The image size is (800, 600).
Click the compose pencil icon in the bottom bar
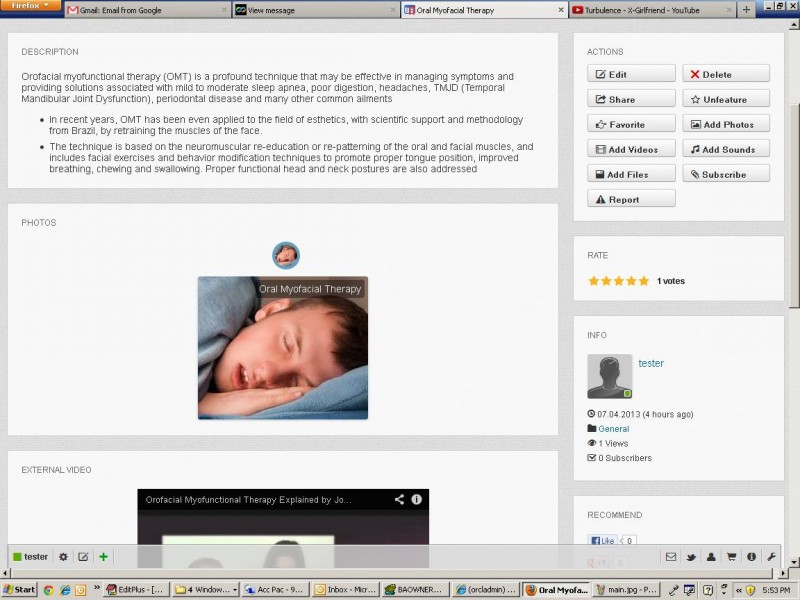83,557
